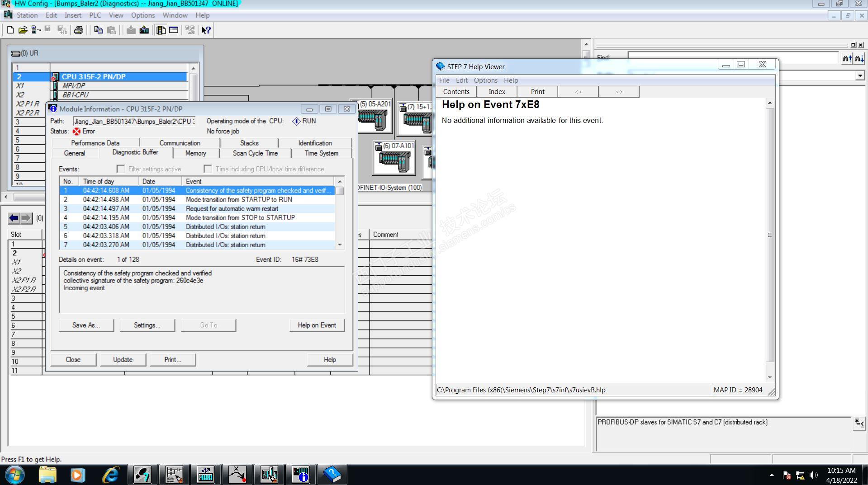Image resolution: width=868 pixels, height=485 pixels.
Task: Toggle 'Time including CPU/local time difference' checkbox
Action: (208, 169)
